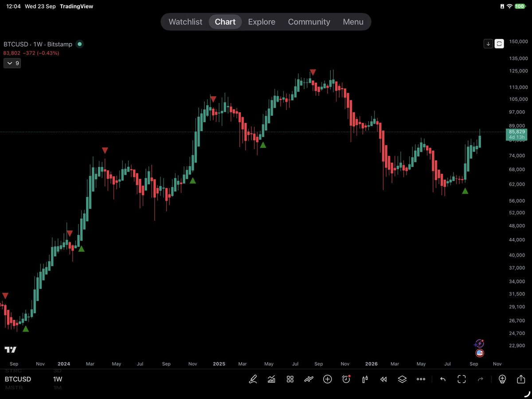Change chart type with the candlestick icon
The width and height of the screenshot is (532, 399).
[365, 379]
